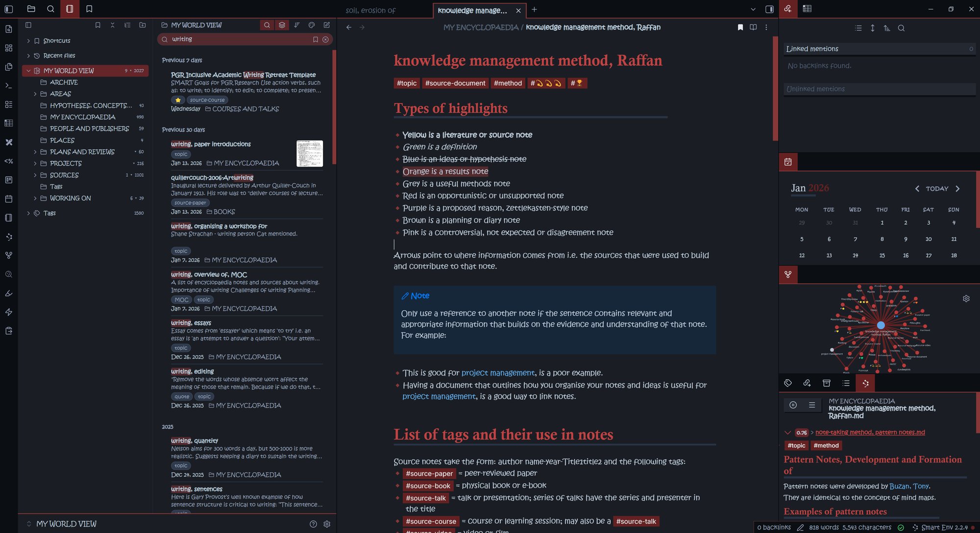This screenshot has width=980, height=533.
Task: Expand the Tags section in the navigation pane
Action: point(28,213)
